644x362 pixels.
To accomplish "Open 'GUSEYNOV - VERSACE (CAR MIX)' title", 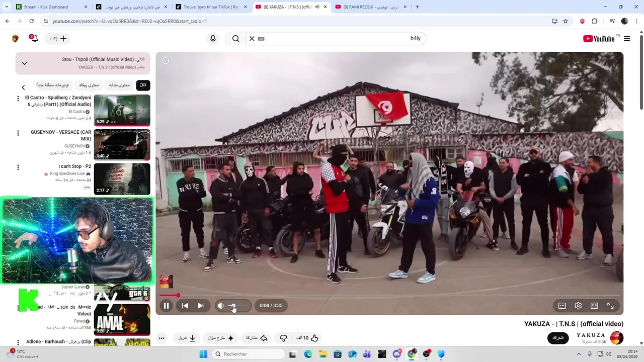I will point(61,136).
